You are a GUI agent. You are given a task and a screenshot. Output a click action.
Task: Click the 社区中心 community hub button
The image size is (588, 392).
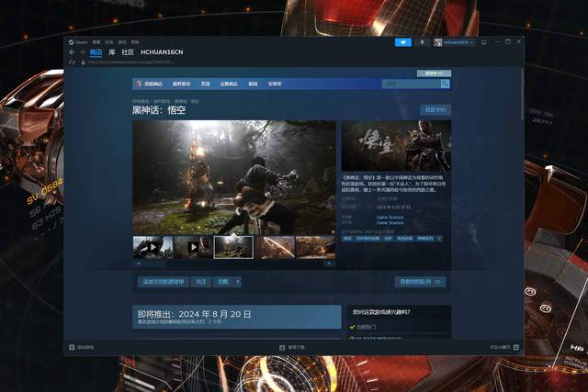point(435,109)
